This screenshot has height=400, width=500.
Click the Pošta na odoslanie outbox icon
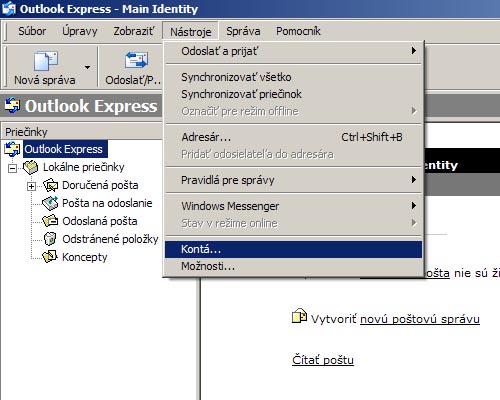click(50, 203)
